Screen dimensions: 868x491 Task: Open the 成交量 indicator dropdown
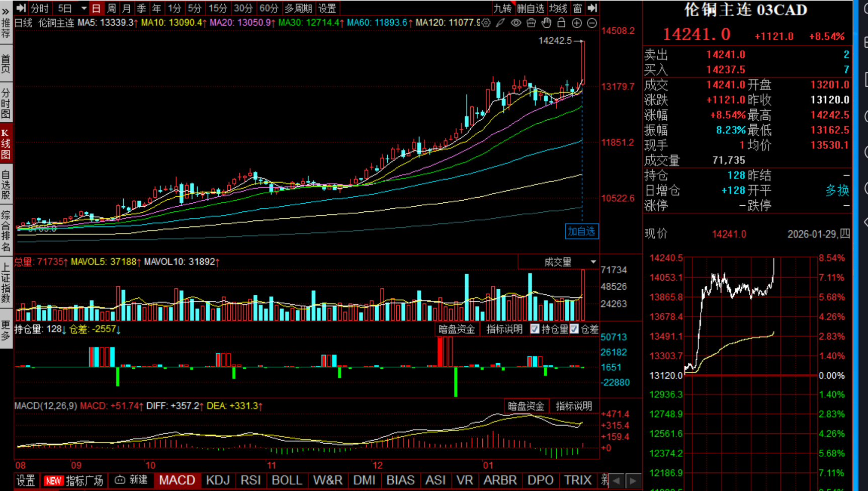(593, 262)
